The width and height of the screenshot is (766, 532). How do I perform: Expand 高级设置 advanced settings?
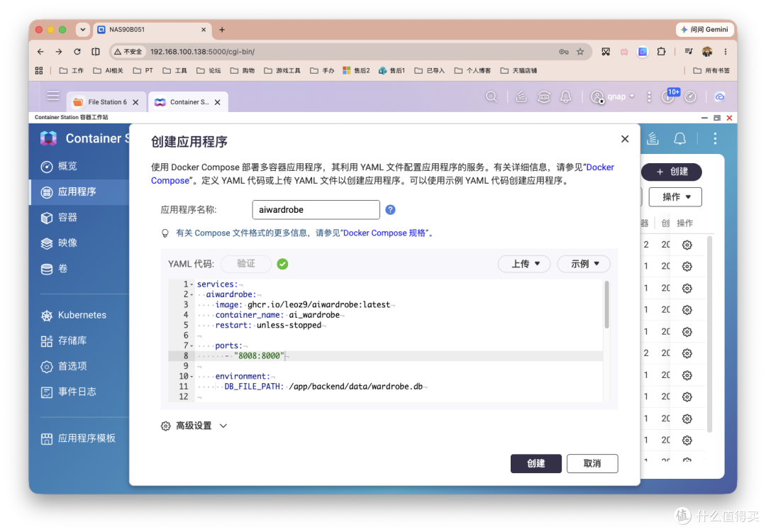point(194,426)
